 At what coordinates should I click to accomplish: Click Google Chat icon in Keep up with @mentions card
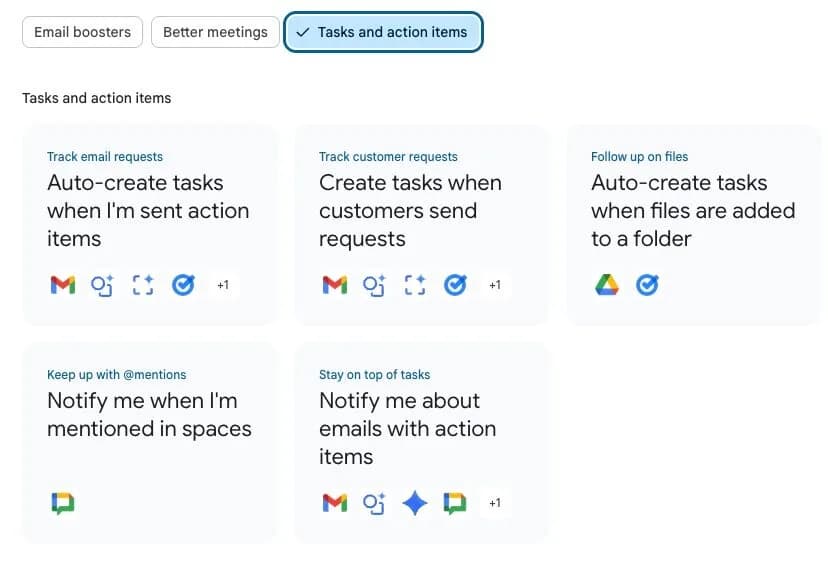coord(63,503)
